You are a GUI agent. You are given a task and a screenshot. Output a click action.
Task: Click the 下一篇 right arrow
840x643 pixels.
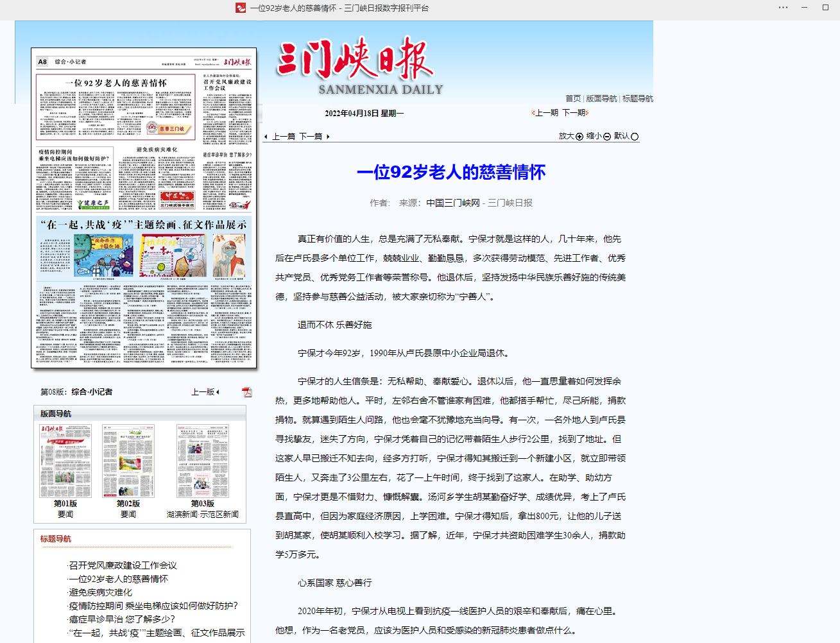(x=327, y=137)
